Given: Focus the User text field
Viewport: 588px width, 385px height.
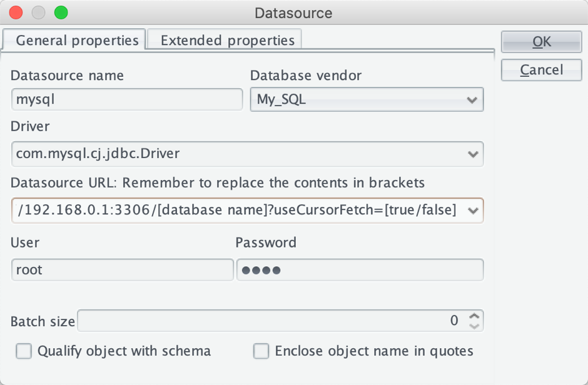Looking at the screenshot, I should coord(122,270).
